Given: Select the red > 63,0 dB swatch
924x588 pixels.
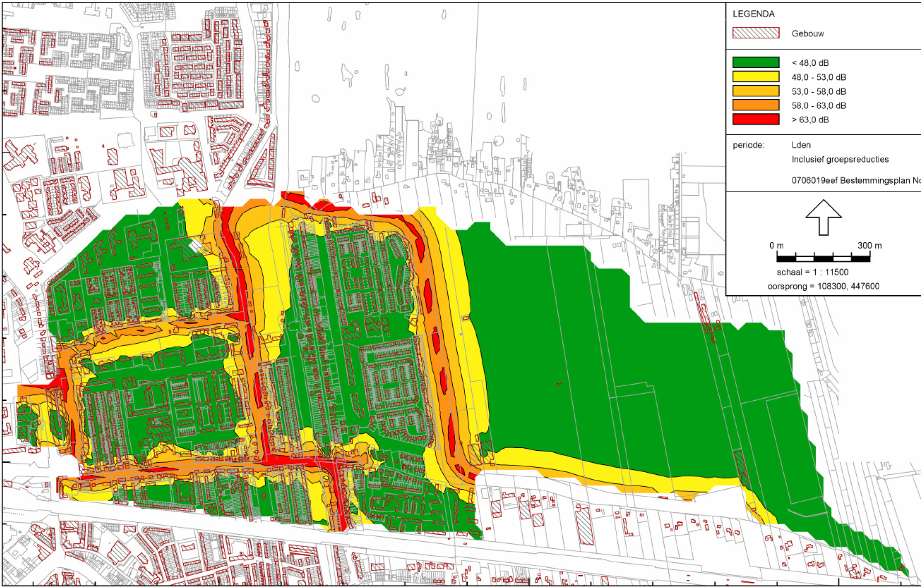Looking at the screenshot, I should tap(756, 119).
